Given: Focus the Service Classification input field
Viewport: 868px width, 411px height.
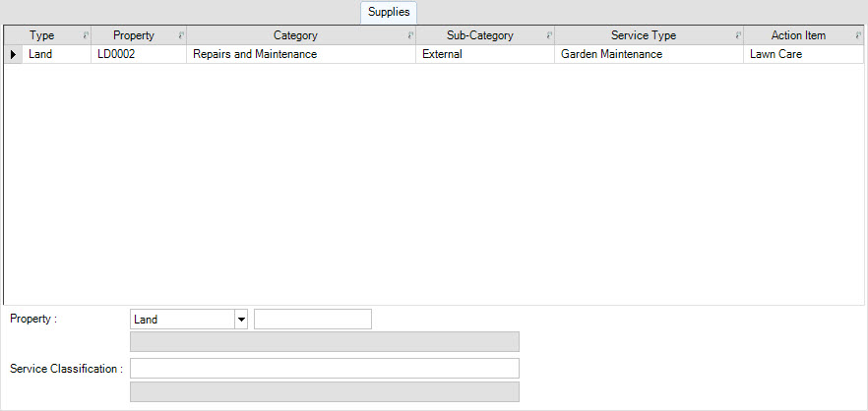Looking at the screenshot, I should coord(325,369).
